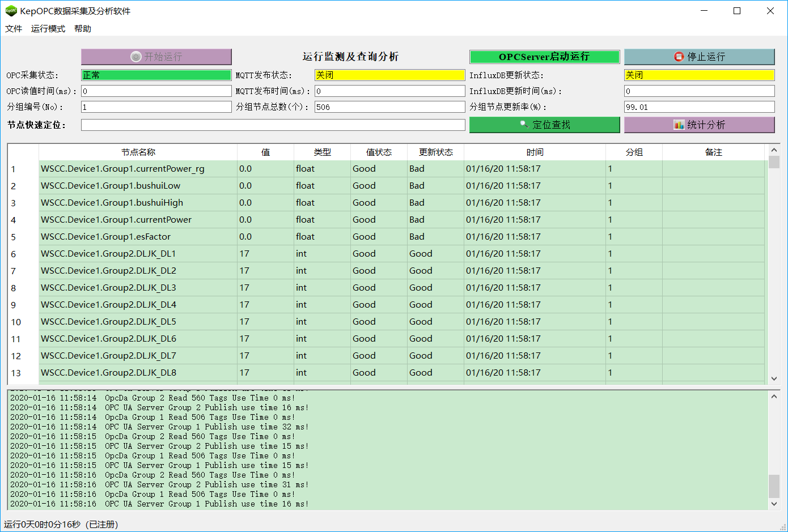Click the yellow InfluxDB更新状态 indicator
This screenshot has height=532, width=788.
tap(699, 75)
